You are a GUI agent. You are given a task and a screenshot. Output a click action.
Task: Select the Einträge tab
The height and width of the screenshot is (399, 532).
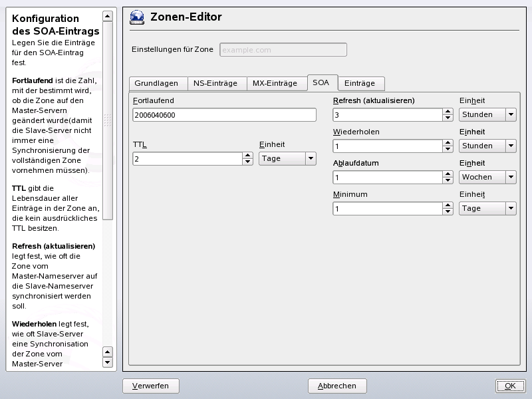click(x=360, y=83)
